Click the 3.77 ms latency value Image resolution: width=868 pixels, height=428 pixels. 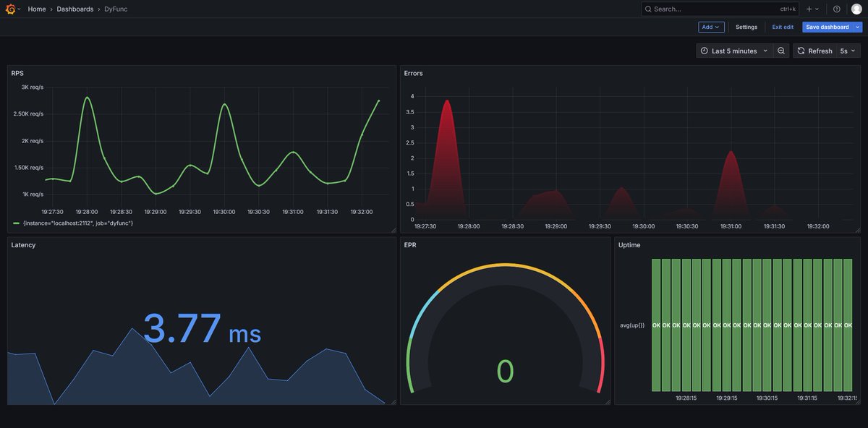tap(202, 329)
